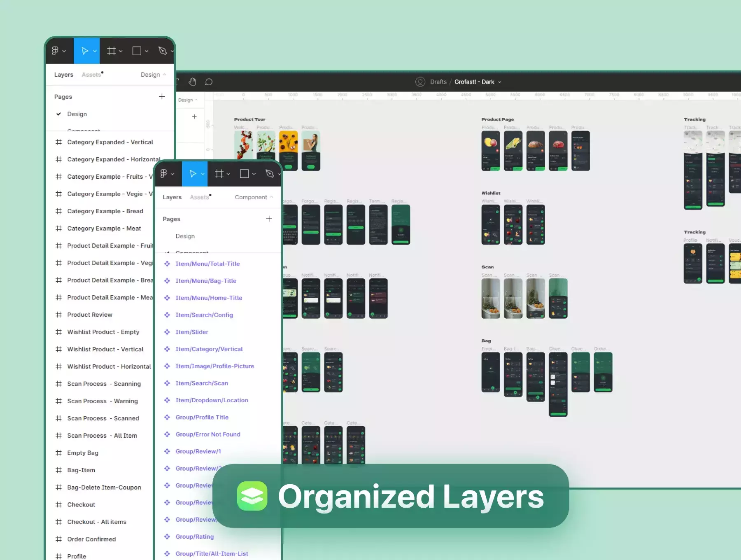The height and width of the screenshot is (560, 741).
Task: Select Move tool in left panel toolbar
Action: pos(85,51)
